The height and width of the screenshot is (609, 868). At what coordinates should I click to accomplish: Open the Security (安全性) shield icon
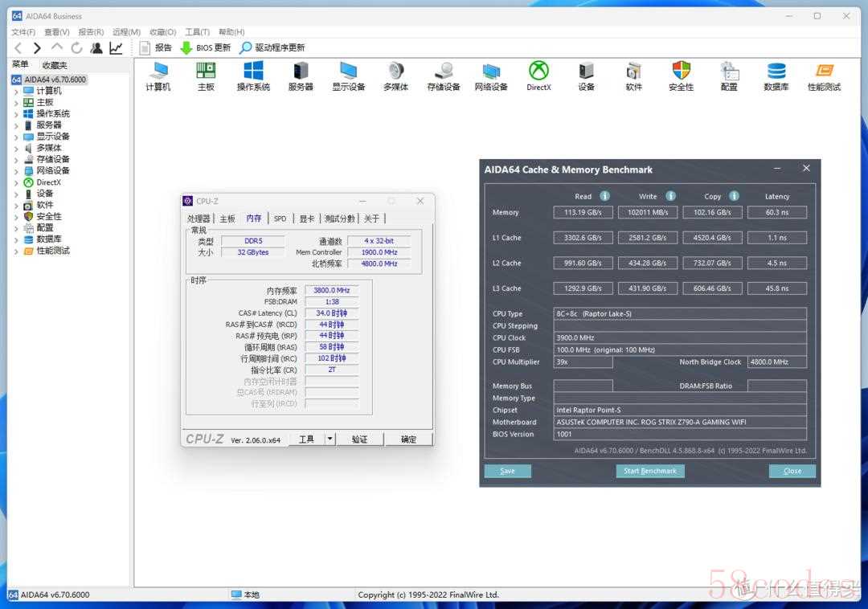(682, 76)
